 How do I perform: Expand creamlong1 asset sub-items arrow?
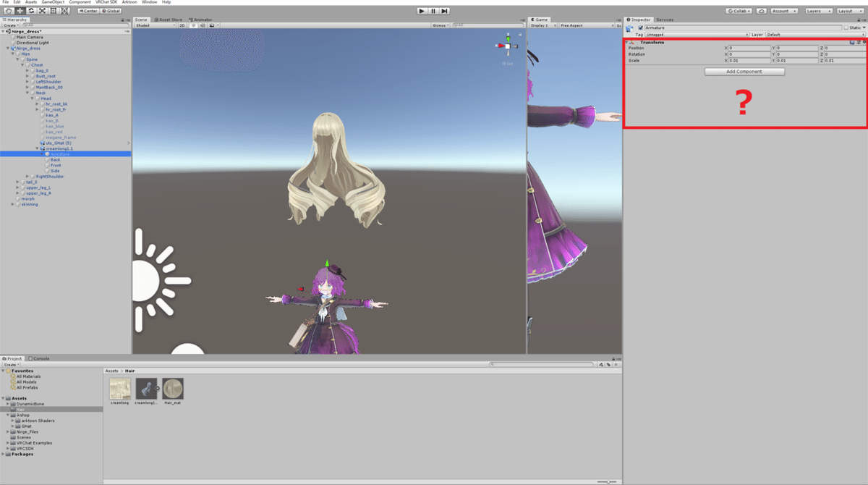158,389
